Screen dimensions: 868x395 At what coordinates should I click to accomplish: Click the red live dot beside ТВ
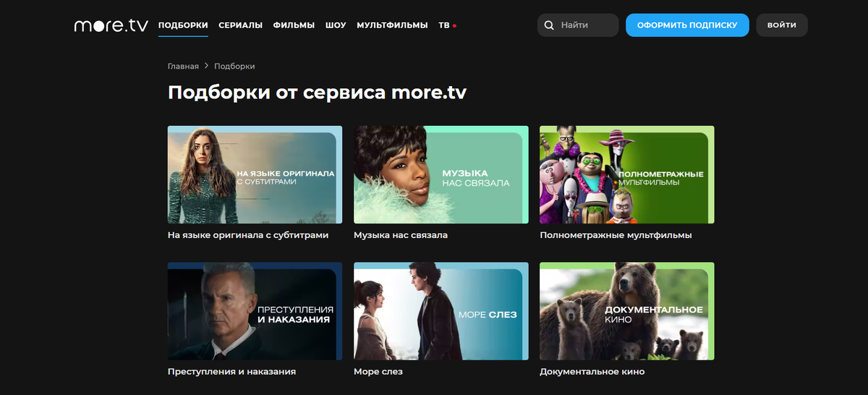[x=454, y=25]
